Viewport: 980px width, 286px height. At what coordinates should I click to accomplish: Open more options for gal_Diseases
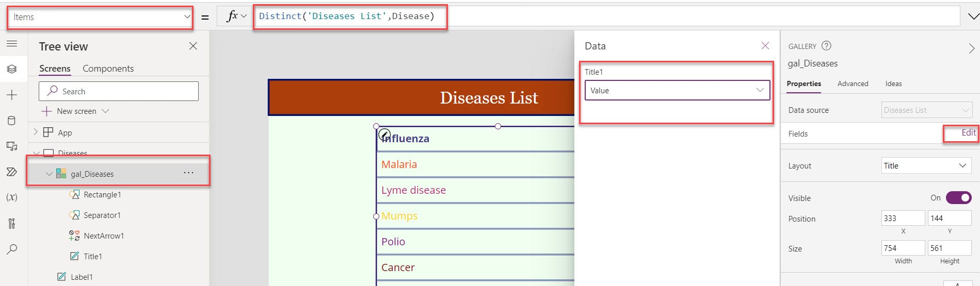click(x=189, y=173)
